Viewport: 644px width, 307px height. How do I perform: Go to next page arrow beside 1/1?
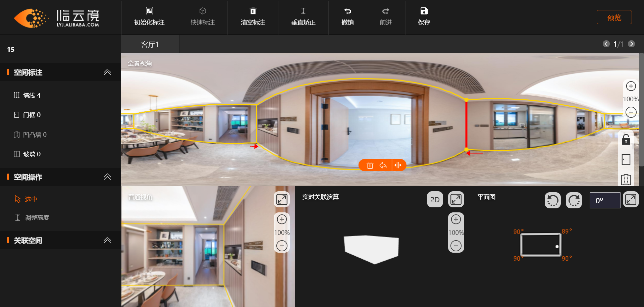(x=631, y=44)
